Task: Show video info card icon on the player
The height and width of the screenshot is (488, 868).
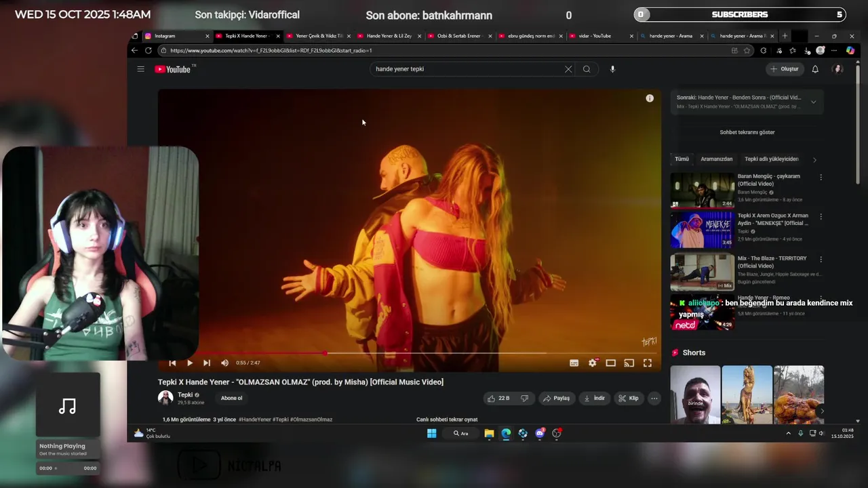Action: pos(650,98)
